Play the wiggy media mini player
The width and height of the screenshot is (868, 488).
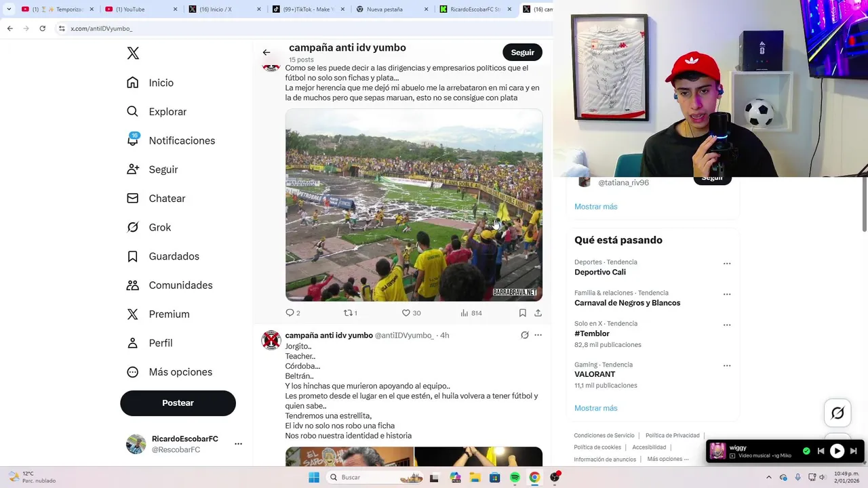click(x=837, y=451)
